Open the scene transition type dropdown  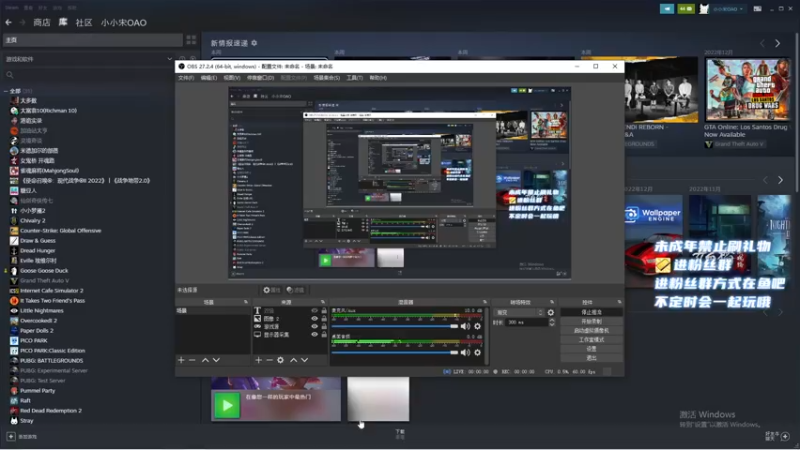(x=519, y=312)
